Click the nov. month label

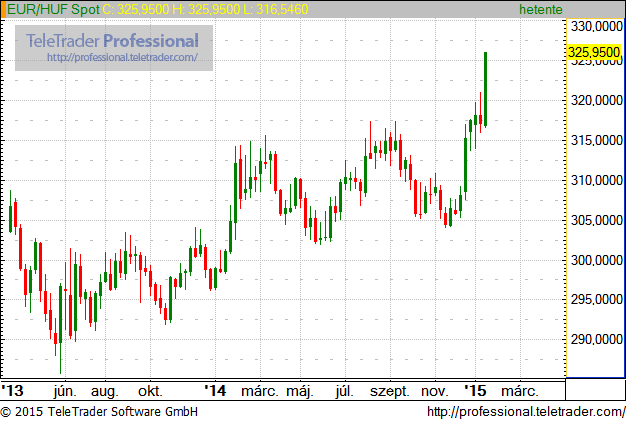point(435,391)
